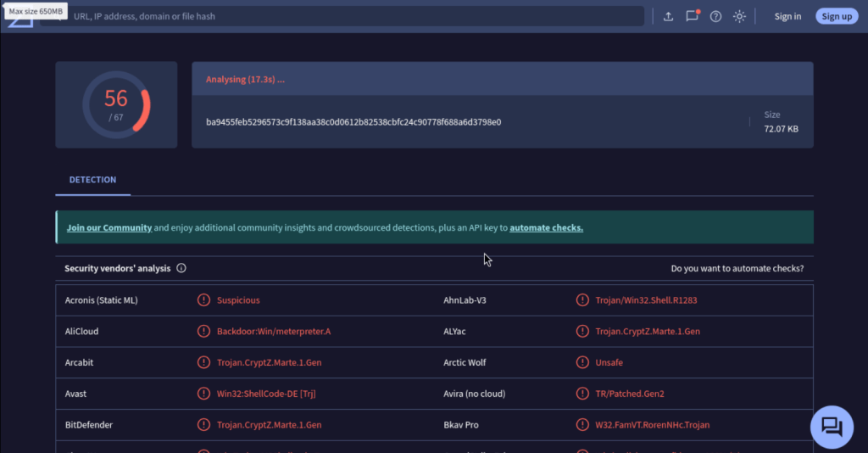
Task: Click the file hash text
Action: point(353,121)
